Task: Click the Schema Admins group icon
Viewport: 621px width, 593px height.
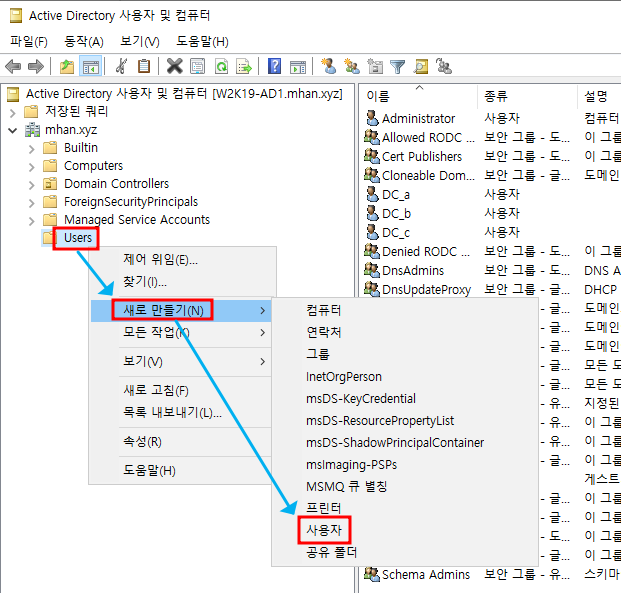Action: pyautogui.click(x=371, y=574)
